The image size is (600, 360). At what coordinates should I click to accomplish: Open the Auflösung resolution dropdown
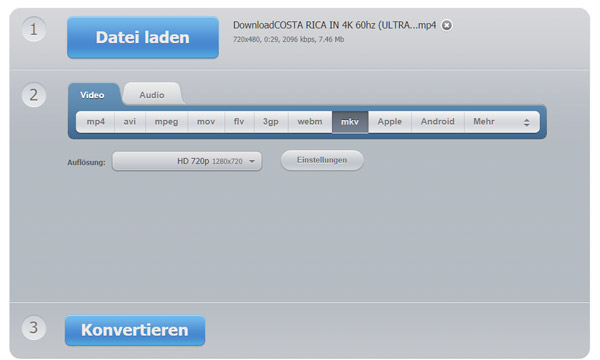pyautogui.click(x=187, y=161)
